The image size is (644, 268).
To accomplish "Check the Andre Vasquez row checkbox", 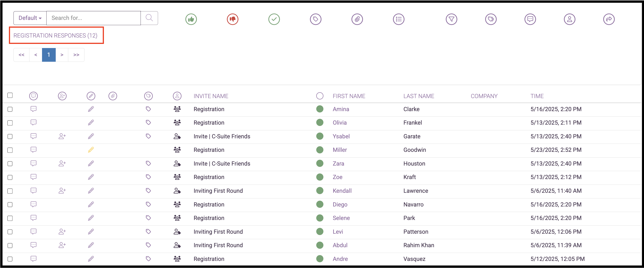I will tap(10, 259).
